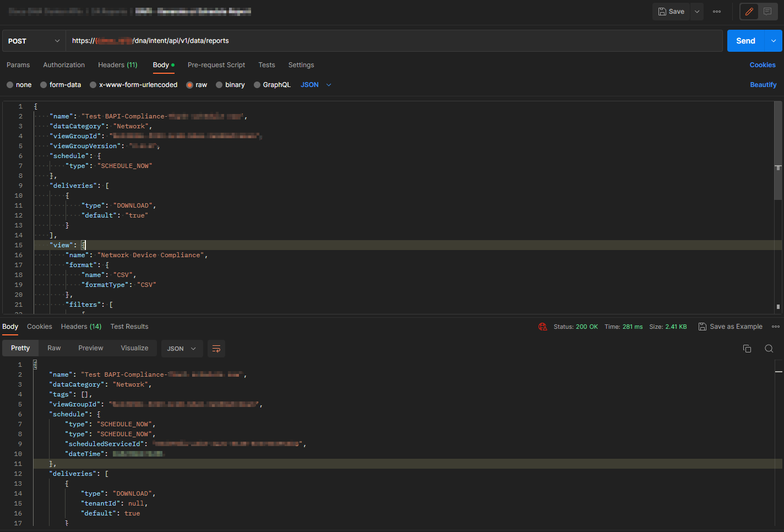Select the pencil edit mode icon

[749, 11]
